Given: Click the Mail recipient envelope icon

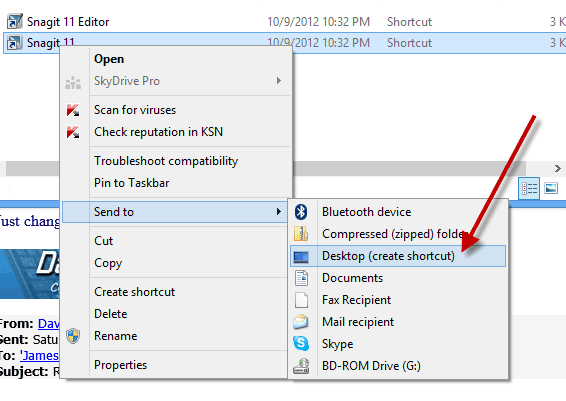Looking at the screenshot, I should (x=301, y=322).
